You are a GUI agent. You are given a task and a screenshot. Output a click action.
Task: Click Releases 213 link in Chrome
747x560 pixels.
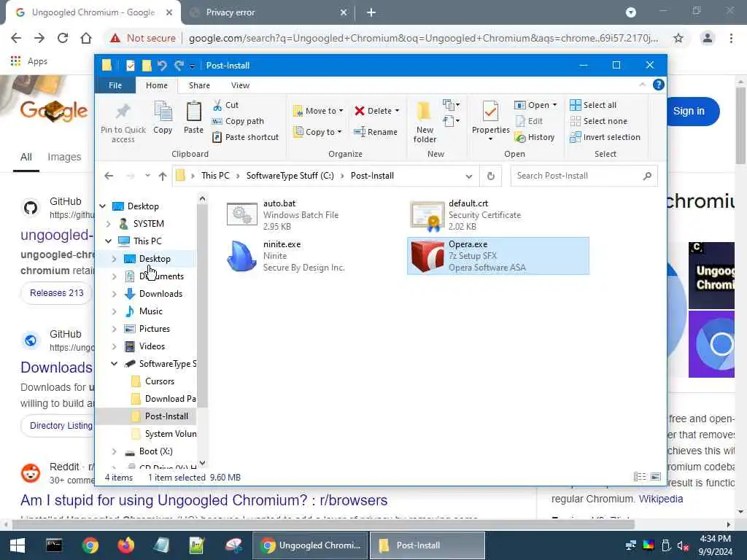click(56, 293)
